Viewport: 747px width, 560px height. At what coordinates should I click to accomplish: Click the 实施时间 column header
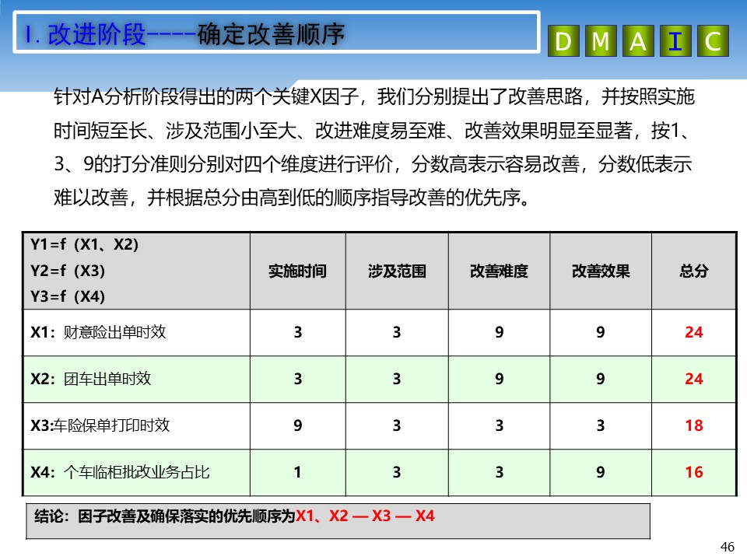click(298, 271)
